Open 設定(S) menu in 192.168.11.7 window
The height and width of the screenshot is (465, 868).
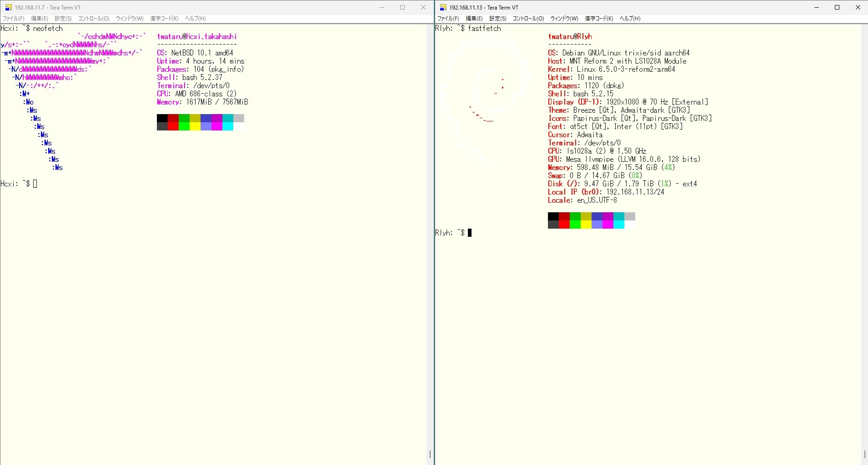(63, 19)
